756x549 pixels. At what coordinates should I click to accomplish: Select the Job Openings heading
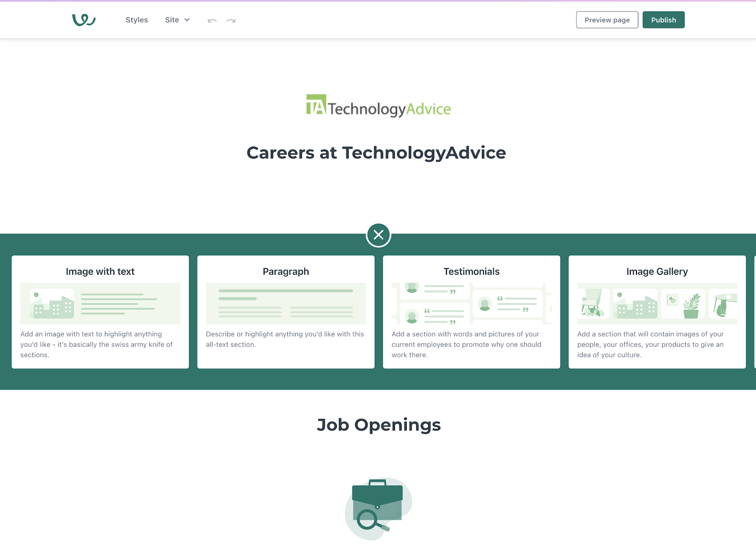[x=378, y=425]
